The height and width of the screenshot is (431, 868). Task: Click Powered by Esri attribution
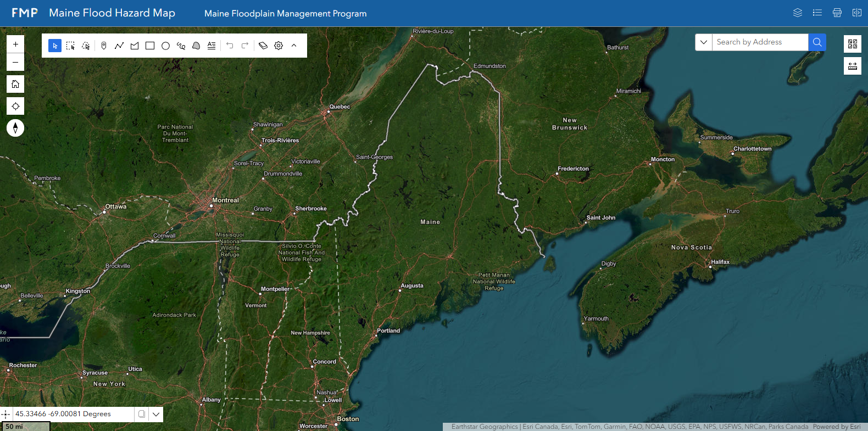(x=837, y=427)
